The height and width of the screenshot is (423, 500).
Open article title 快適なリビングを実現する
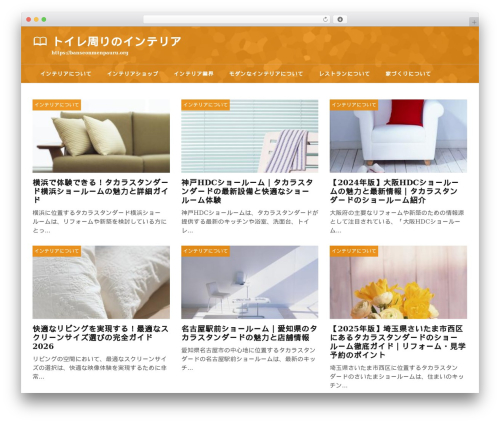tap(100, 337)
